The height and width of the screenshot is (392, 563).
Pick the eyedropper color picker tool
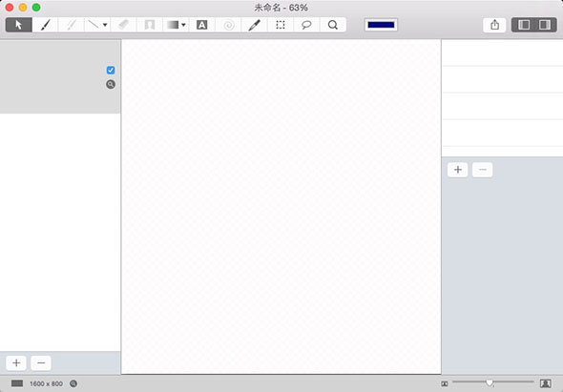[254, 25]
